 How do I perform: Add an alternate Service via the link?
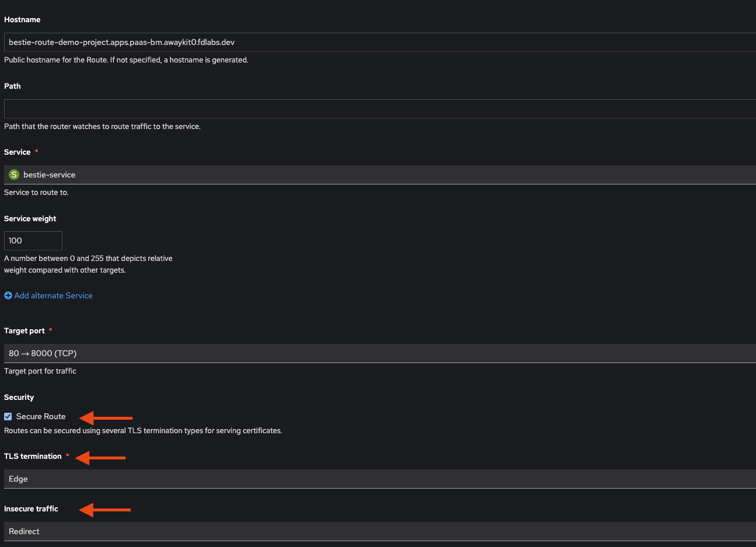tap(54, 295)
